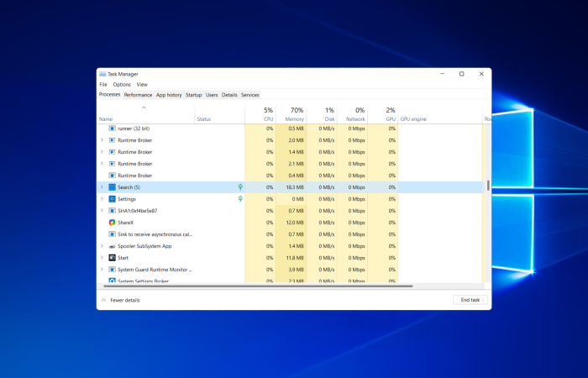Click the Task Manager title bar icon
The height and width of the screenshot is (378, 588).
click(102, 74)
